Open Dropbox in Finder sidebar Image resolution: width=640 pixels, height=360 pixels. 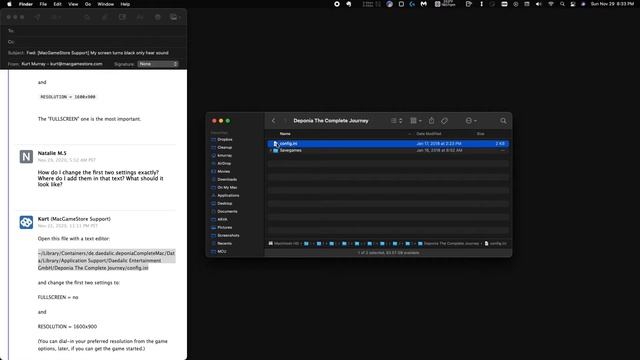(224, 140)
